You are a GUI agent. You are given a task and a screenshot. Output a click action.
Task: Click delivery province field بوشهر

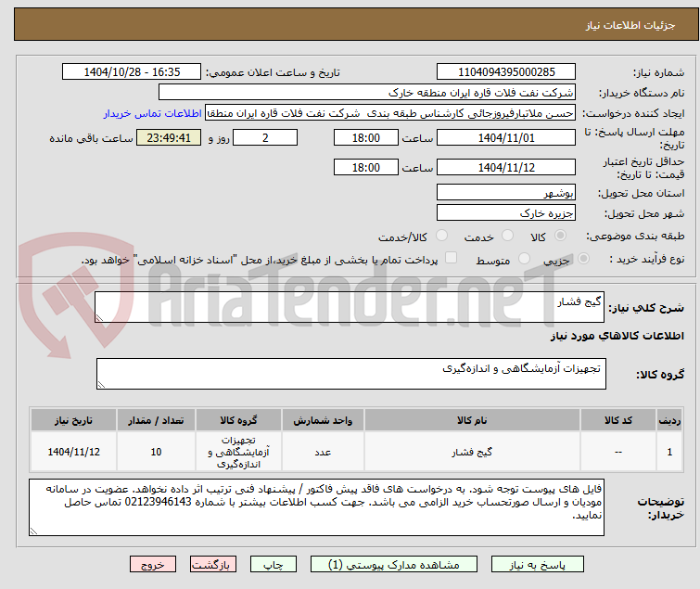pos(506,192)
